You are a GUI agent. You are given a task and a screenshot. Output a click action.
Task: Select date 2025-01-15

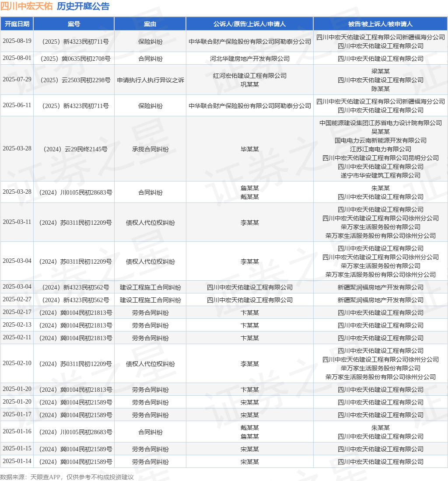[x=17, y=449]
